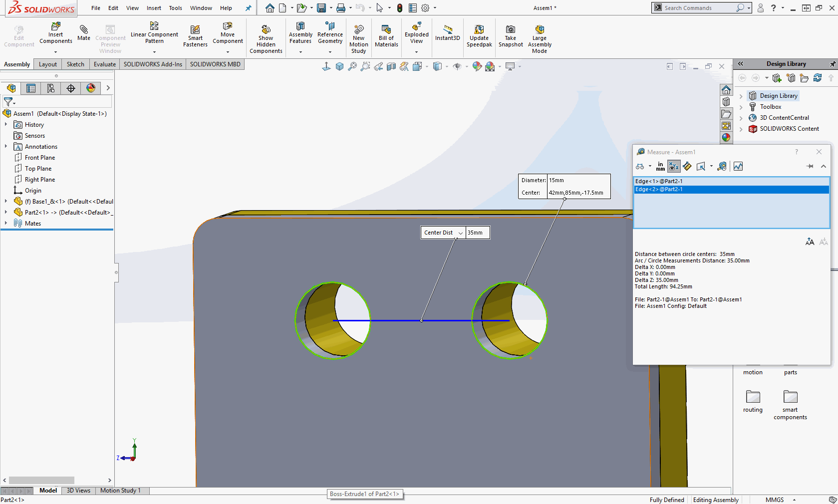838x504 pixels.
Task: Select Edge<1>@Part2-1 in the measure list
Action: (x=659, y=181)
